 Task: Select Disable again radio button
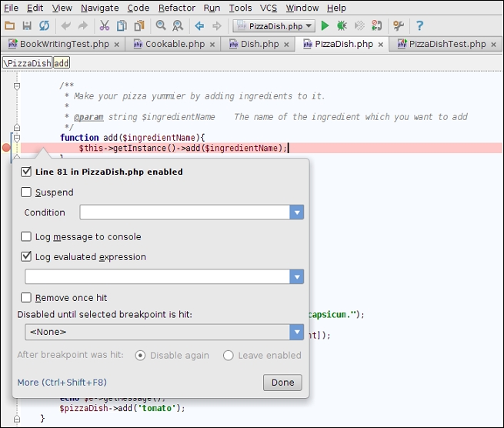point(140,356)
